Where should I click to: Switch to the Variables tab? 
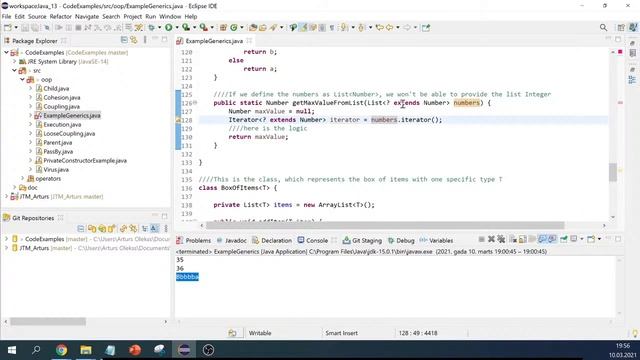coord(436,240)
